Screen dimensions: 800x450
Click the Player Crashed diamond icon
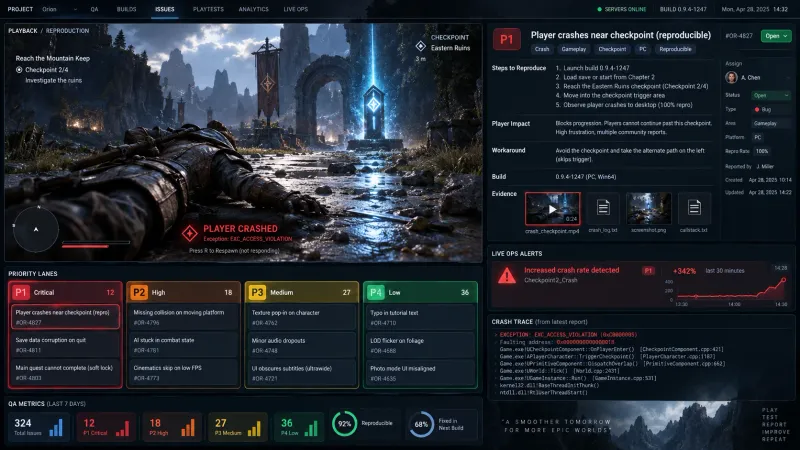click(190, 234)
